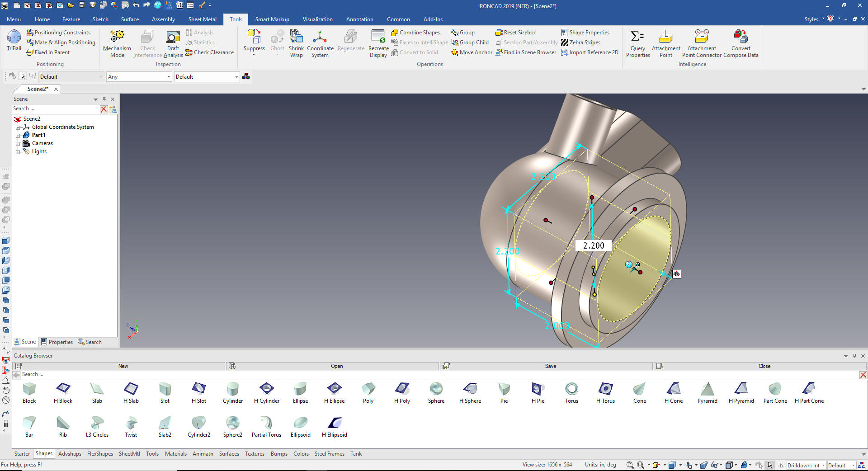This screenshot has width=868, height=471.
Task: Expand the Cameras tree node
Action: tap(18, 143)
